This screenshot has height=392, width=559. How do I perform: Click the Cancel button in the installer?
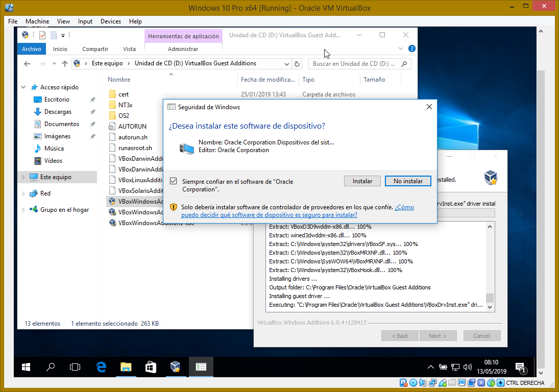tap(481, 336)
